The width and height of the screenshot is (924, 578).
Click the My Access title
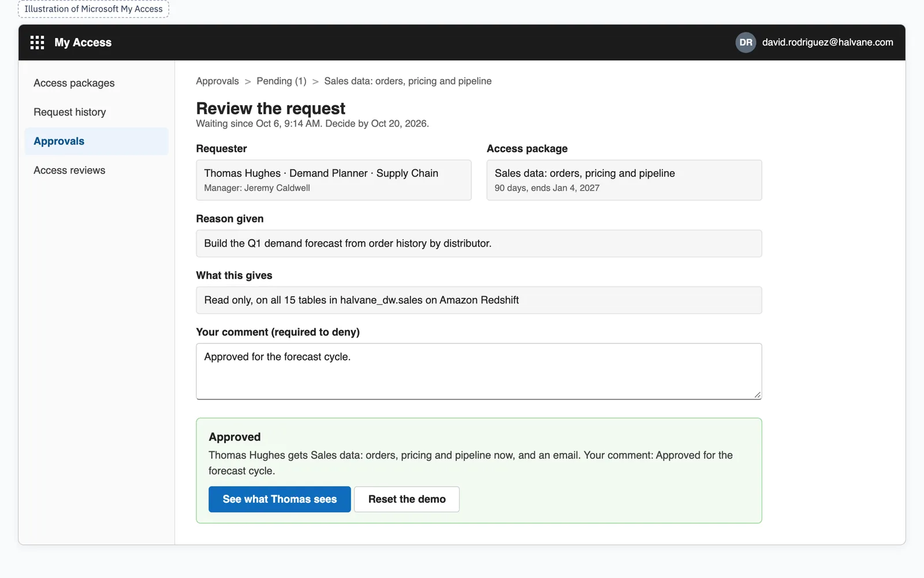pos(83,42)
